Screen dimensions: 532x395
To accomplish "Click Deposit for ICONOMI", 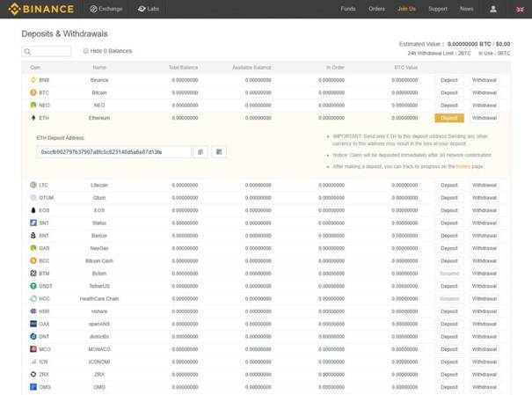I will tap(449, 362).
